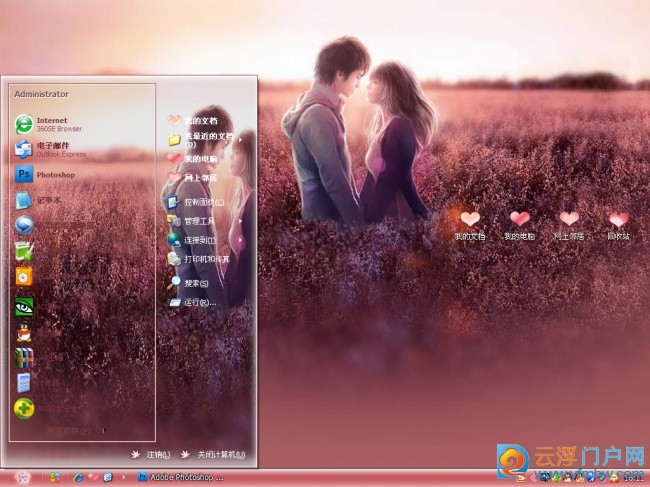Click the flower Start button
650x487 pixels.
point(22,478)
